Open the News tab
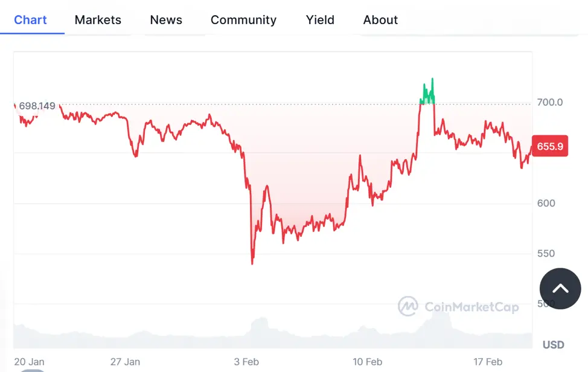The width and height of the screenshot is (588, 372). (x=166, y=20)
